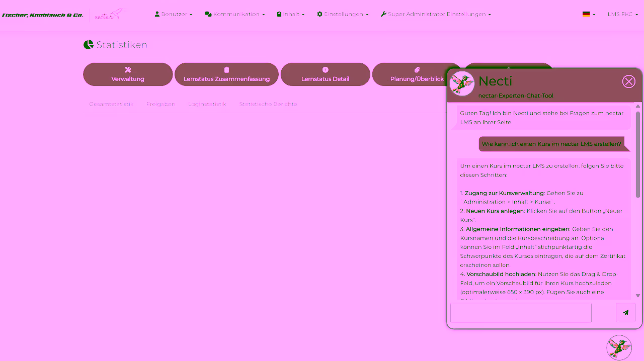Viewport: 644px width, 361px height.
Task: Click the chat message input field
Action: [x=521, y=312]
